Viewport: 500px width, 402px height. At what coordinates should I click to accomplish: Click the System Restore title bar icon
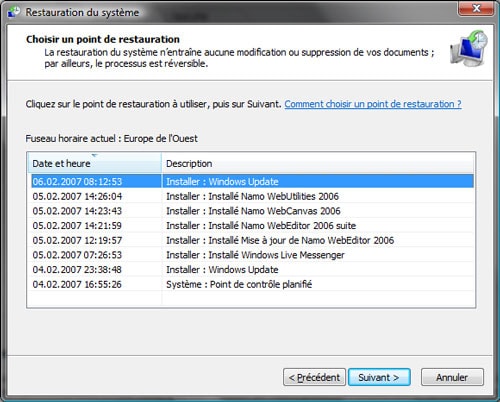pyautogui.click(x=14, y=12)
